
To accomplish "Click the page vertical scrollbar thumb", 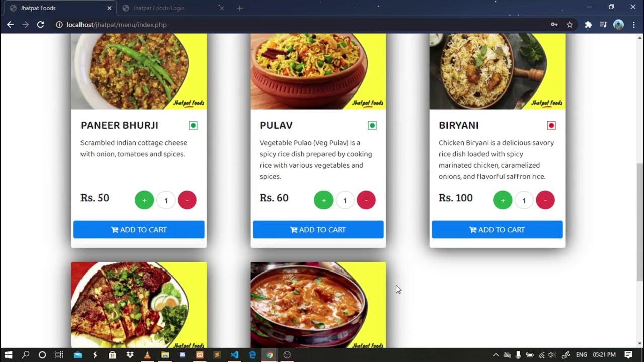I will coord(640,222).
